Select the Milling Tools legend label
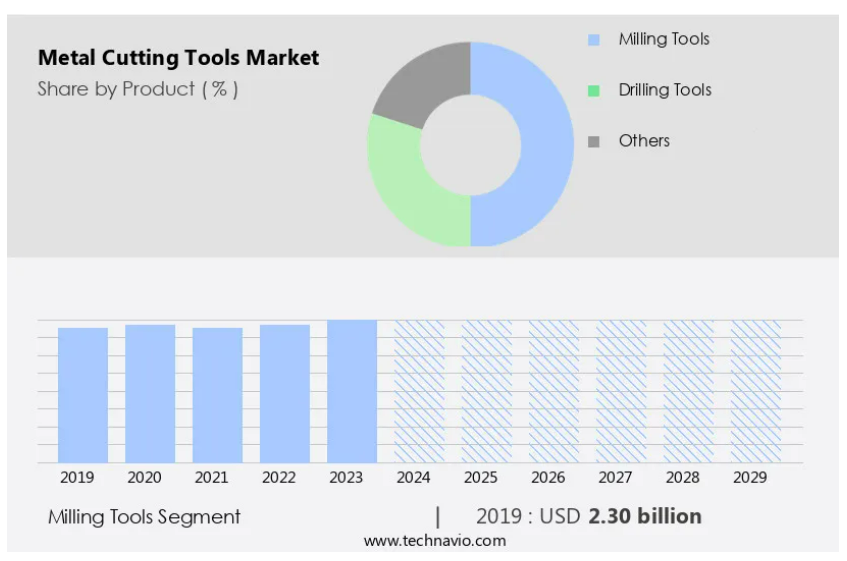This screenshot has width=847, height=561. [x=663, y=40]
